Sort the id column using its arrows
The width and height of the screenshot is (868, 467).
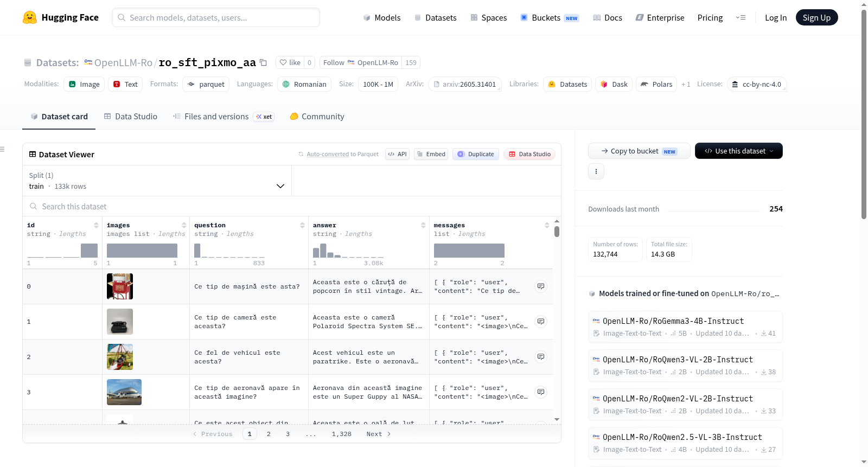96,225
